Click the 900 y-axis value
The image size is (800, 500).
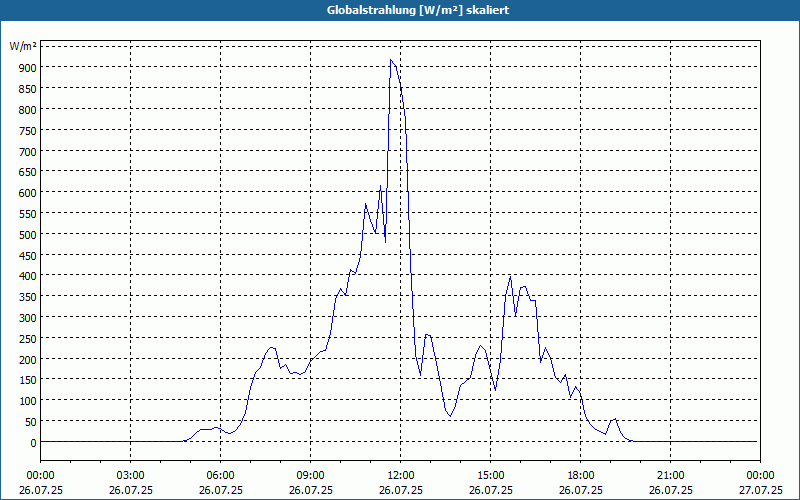tap(29, 68)
